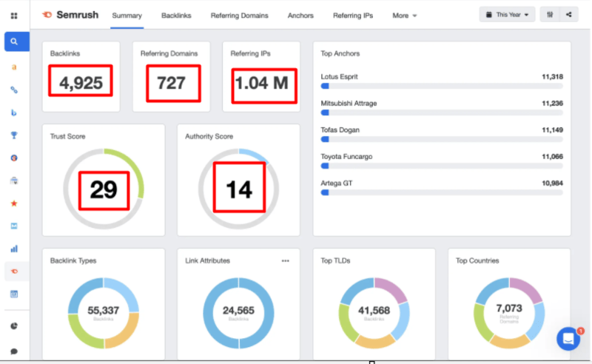
Task: Switch to the Referring IPs tab
Action: click(x=353, y=16)
